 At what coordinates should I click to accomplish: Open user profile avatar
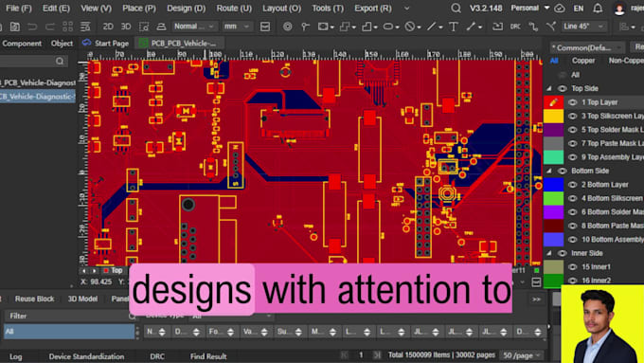click(x=619, y=9)
